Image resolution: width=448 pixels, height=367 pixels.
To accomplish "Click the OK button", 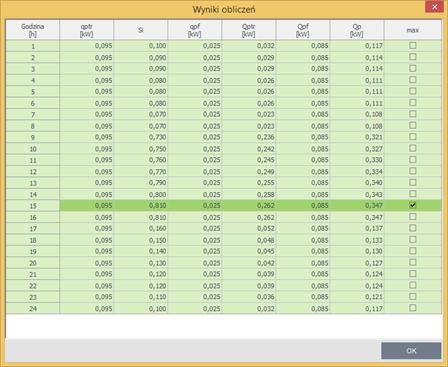I will pos(411,351).
